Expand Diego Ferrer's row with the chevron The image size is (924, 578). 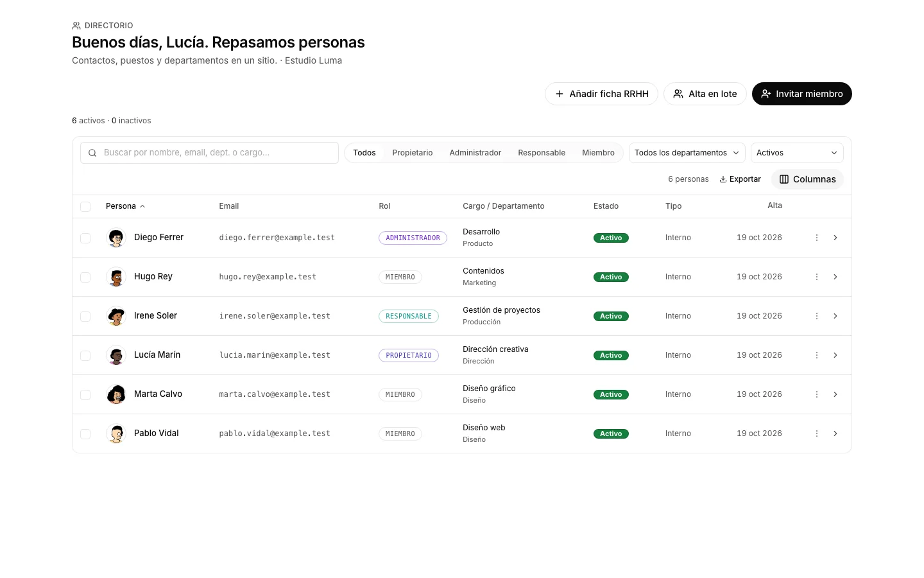coord(835,238)
